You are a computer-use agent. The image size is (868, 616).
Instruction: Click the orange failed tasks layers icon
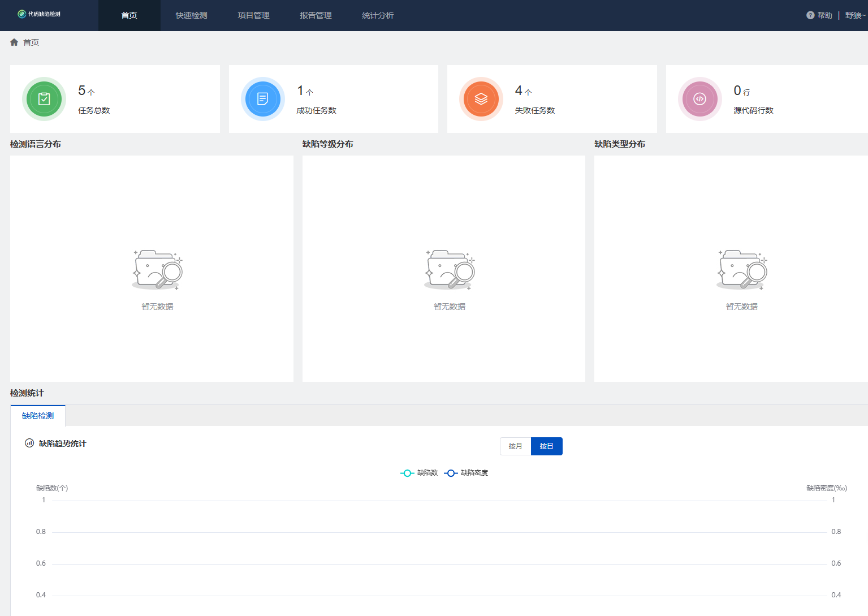[481, 99]
